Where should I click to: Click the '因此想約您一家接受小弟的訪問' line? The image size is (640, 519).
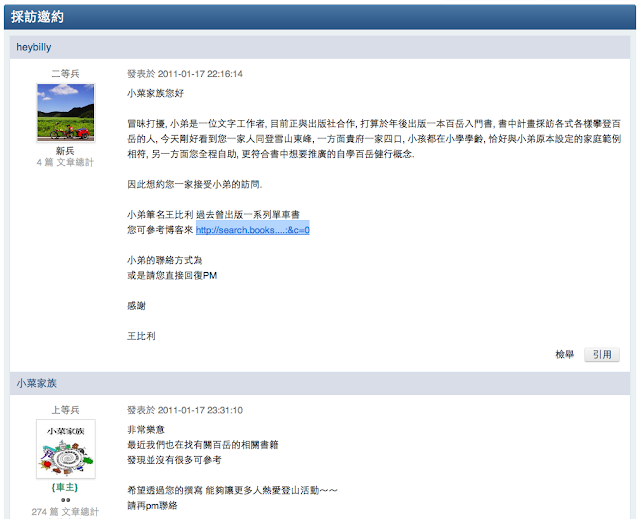coord(195,184)
